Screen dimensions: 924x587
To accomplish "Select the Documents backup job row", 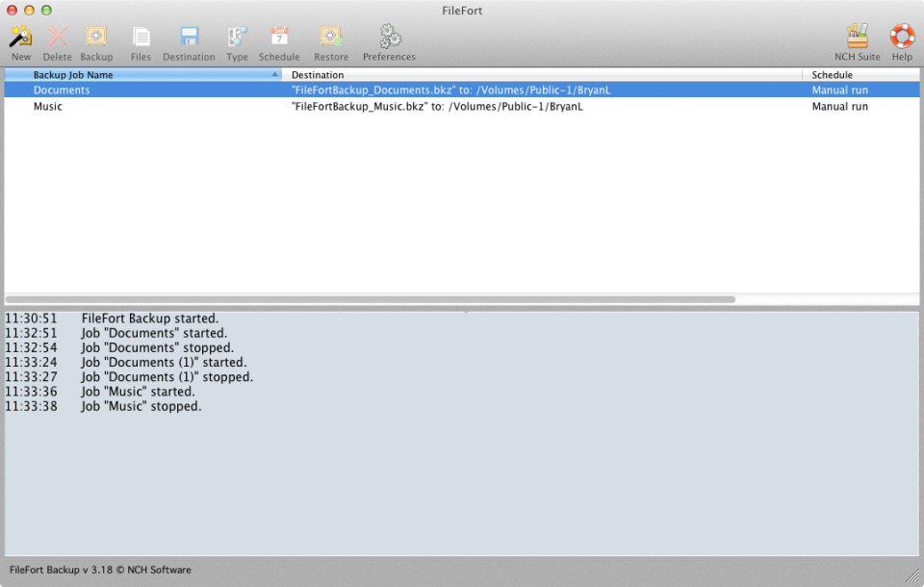I will coord(62,89).
